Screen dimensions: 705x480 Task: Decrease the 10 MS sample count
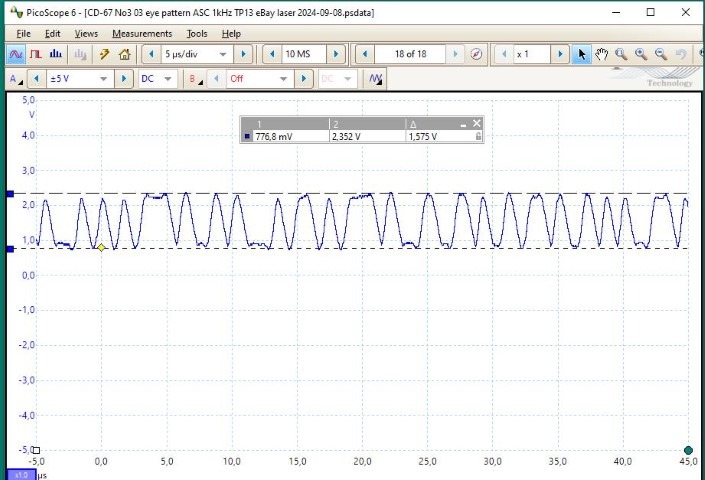[272, 54]
